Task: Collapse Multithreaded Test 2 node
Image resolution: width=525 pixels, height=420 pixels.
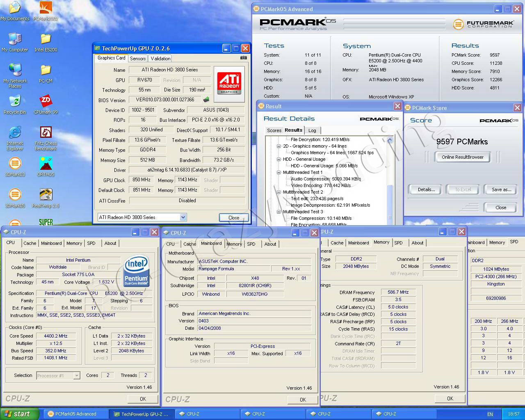Action: (x=279, y=192)
